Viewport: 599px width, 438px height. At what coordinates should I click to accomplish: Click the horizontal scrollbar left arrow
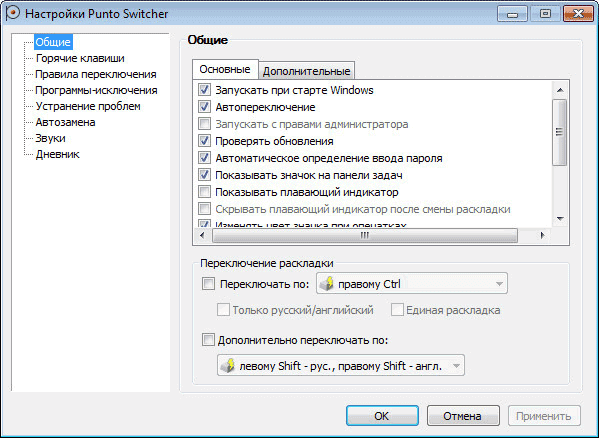(202, 235)
